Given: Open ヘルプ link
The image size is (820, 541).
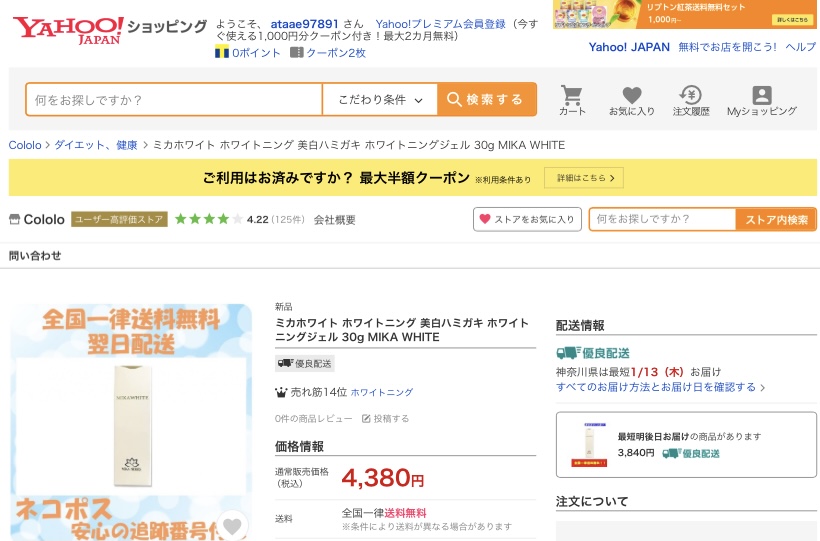Looking at the screenshot, I should pyautogui.click(x=801, y=47).
